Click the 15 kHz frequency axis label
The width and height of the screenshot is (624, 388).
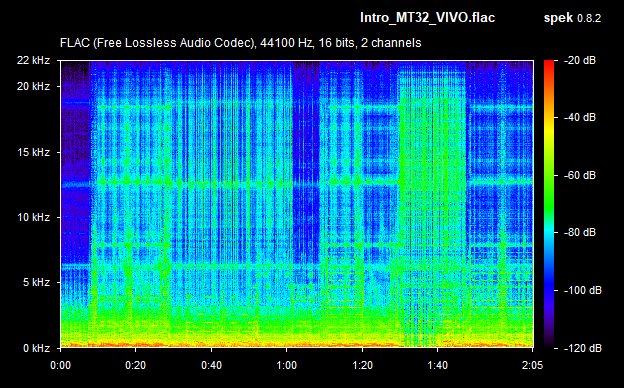pyautogui.click(x=33, y=152)
